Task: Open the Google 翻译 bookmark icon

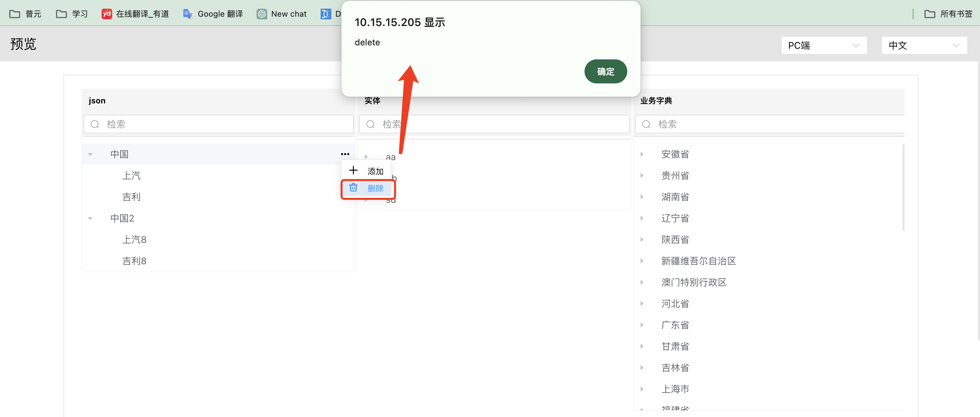Action: [188, 14]
